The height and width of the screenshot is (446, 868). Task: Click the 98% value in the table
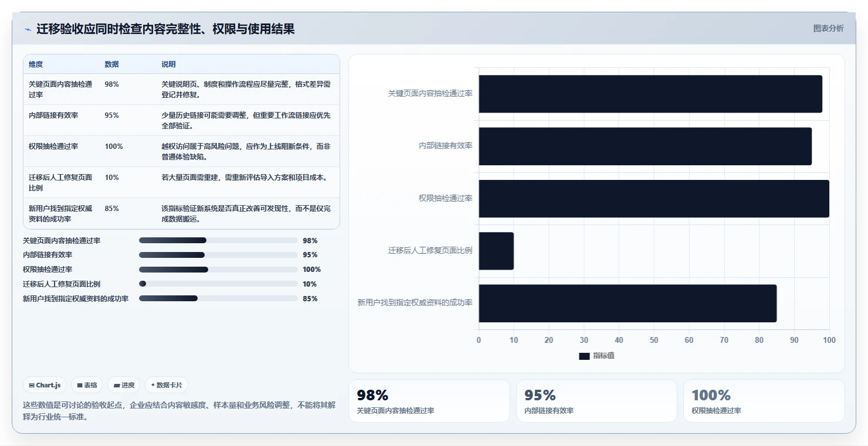coord(111,84)
